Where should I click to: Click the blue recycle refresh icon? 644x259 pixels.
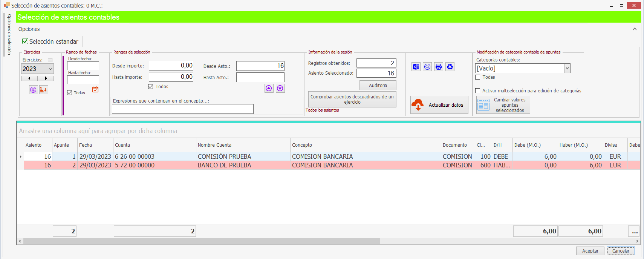point(450,67)
